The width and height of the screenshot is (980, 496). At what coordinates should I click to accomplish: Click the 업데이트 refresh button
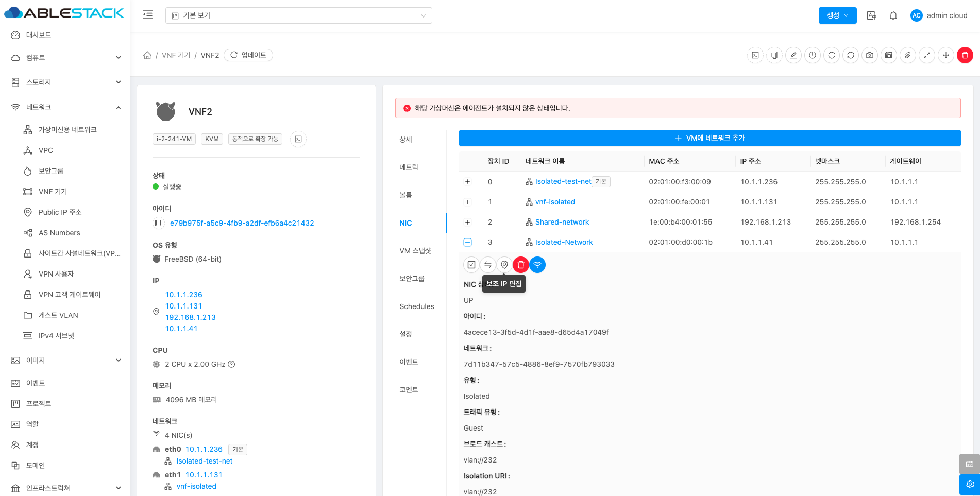[248, 55]
